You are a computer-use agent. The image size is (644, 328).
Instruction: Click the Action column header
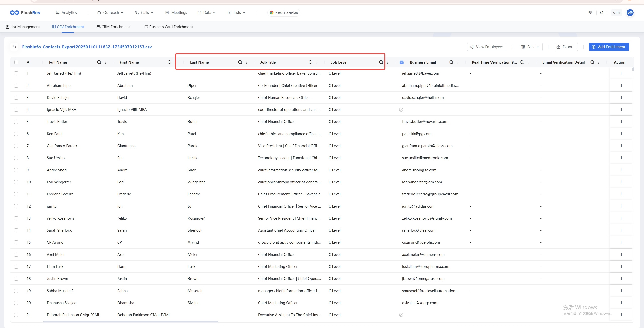click(x=619, y=62)
